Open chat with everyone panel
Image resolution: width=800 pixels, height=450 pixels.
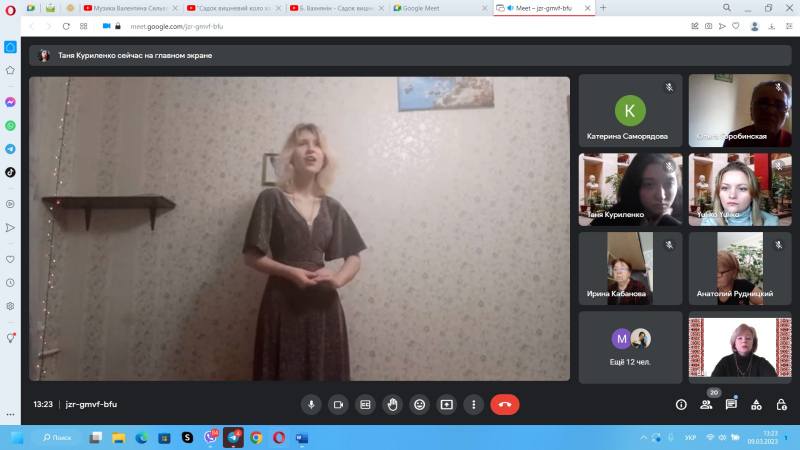coord(731,405)
